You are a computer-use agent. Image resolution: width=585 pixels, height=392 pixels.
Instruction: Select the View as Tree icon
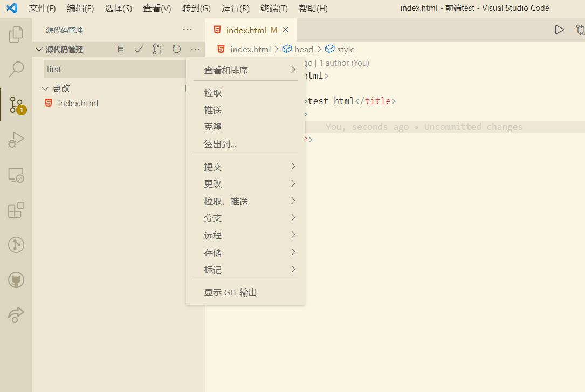[x=120, y=49]
